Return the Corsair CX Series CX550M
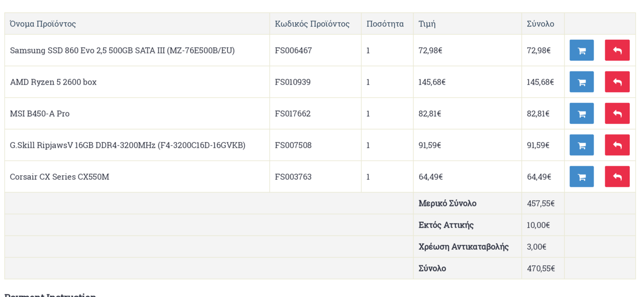Screen dimensions: 644x297 click(617, 177)
